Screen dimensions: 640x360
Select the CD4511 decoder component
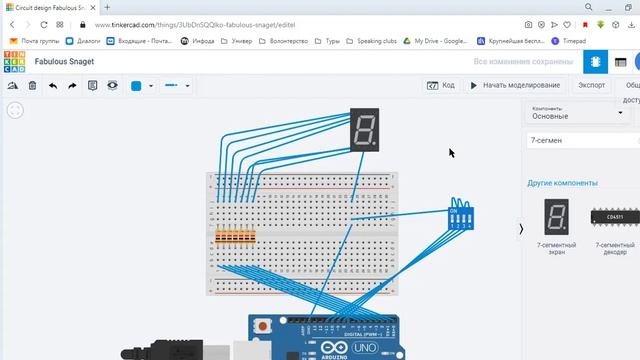pos(615,227)
